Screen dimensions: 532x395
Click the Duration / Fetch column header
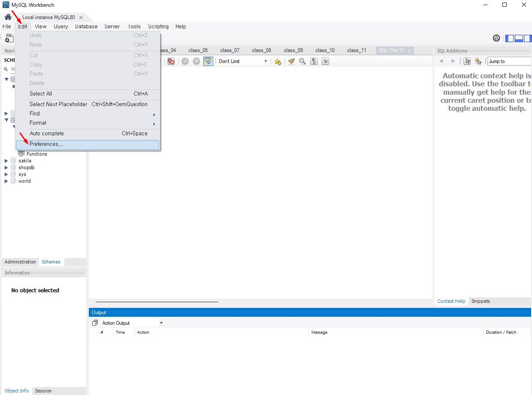point(501,332)
